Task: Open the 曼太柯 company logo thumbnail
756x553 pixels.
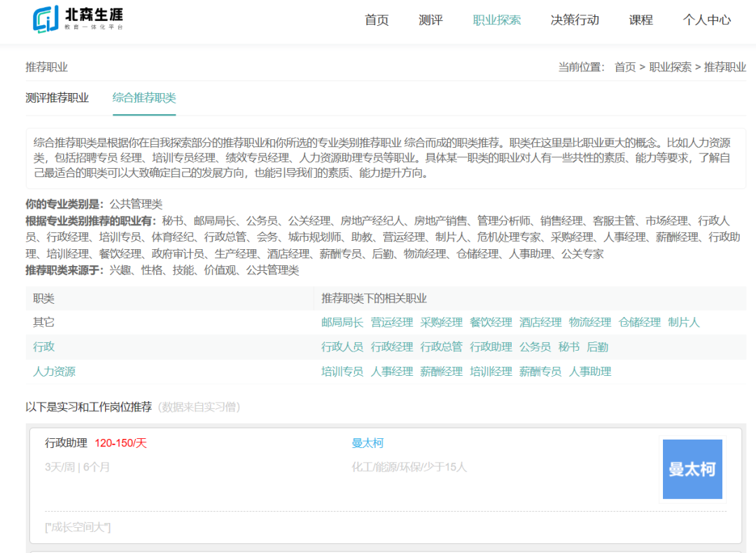Action: pos(692,469)
